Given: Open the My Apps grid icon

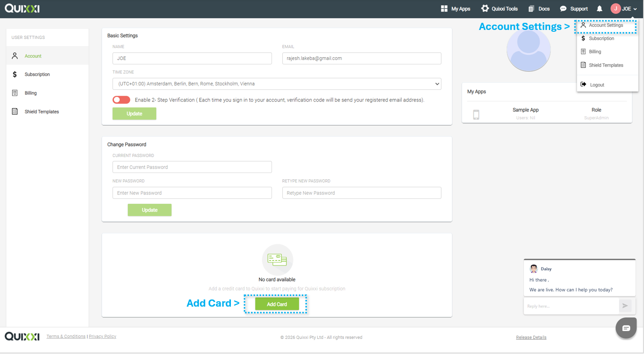Looking at the screenshot, I should [x=444, y=8].
